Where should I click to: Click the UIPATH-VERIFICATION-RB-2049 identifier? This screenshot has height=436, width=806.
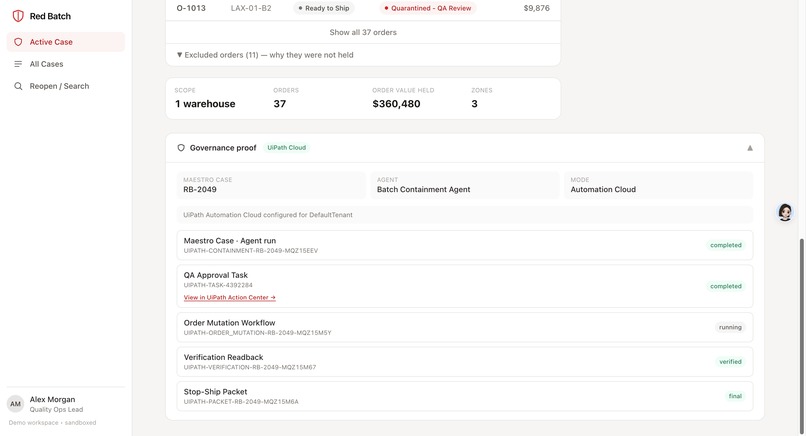(250, 367)
